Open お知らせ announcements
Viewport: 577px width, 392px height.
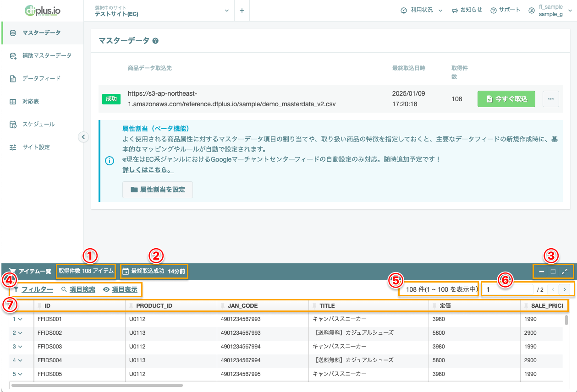(x=467, y=10)
